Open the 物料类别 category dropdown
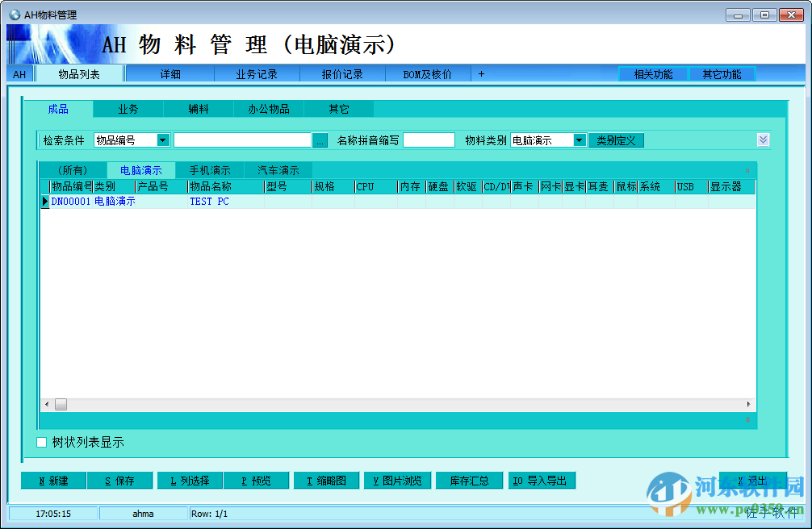812x529 pixels. [x=580, y=139]
